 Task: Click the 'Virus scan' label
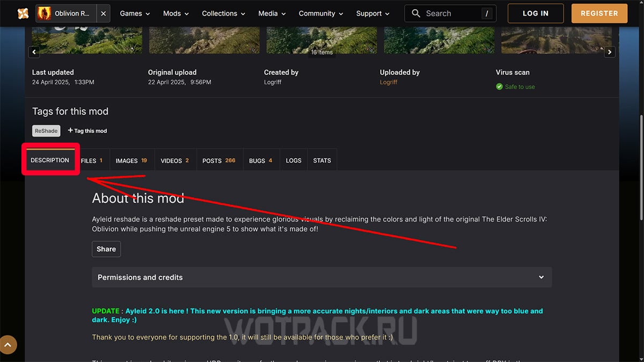(513, 72)
